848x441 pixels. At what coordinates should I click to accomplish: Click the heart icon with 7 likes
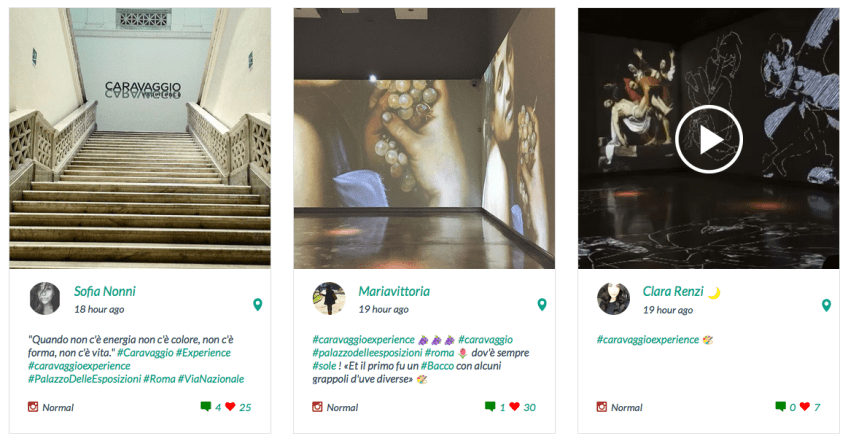(x=805, y=406)
